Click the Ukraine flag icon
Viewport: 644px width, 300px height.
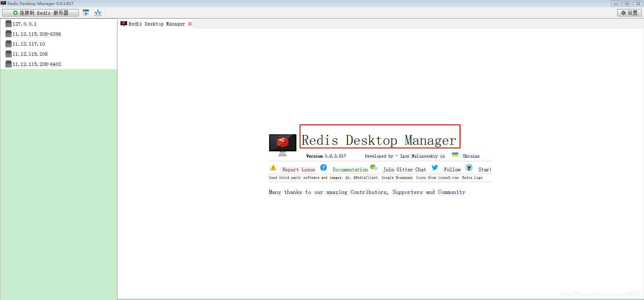pos(455,155)
